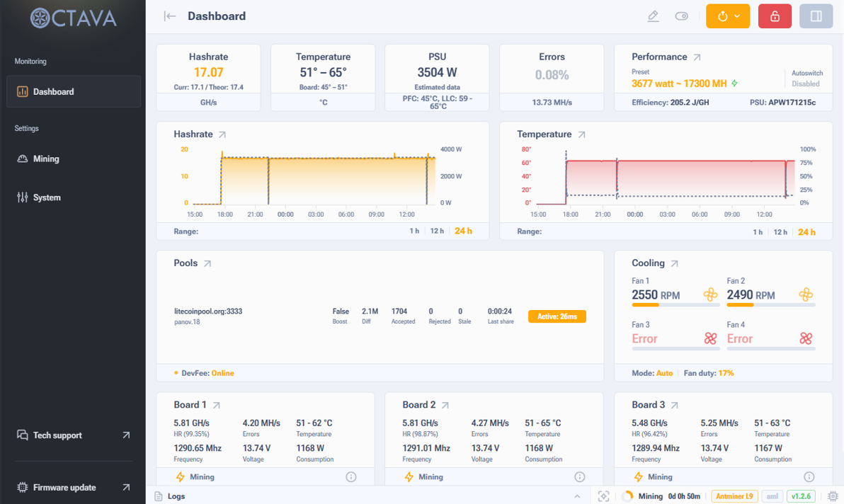The image size is (844, 504).
Task: Collapse sidebar with the back arrow icon
Action: (169, 16)
